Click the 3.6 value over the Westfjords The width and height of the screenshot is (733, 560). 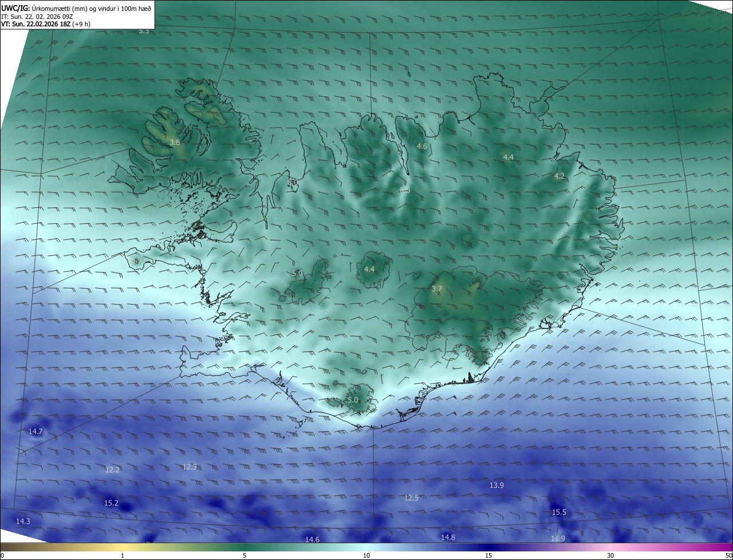(x=175, y=142)
